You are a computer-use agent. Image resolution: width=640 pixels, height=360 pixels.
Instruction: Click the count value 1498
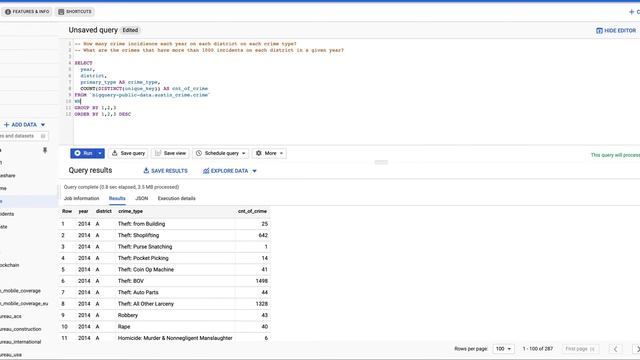click(x=262, y=281)
